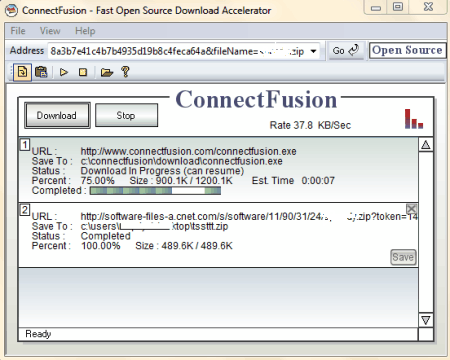
Task: Click the red rate bar graph icon
Action: click(x=414, y=119)
